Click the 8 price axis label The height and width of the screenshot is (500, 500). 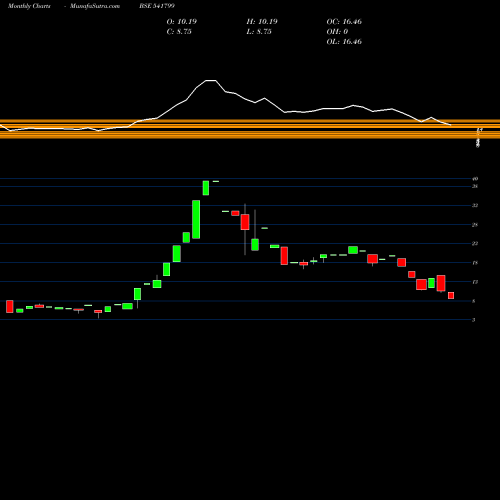pos(474,301)
